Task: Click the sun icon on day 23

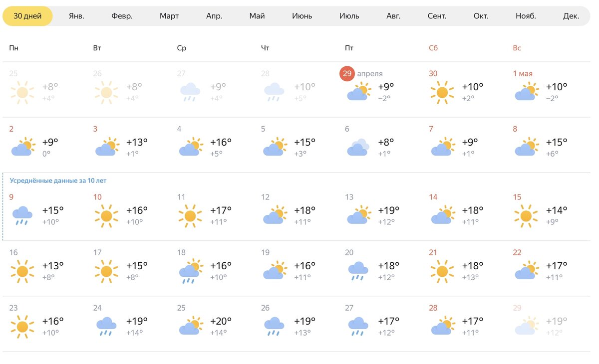Action: (22, 327)
